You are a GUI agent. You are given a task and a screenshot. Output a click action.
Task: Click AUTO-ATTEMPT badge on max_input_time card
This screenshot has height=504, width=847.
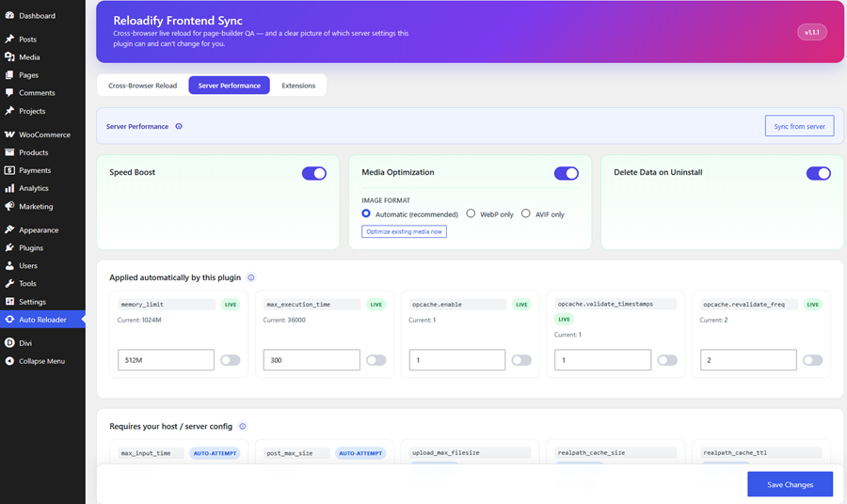215,453
